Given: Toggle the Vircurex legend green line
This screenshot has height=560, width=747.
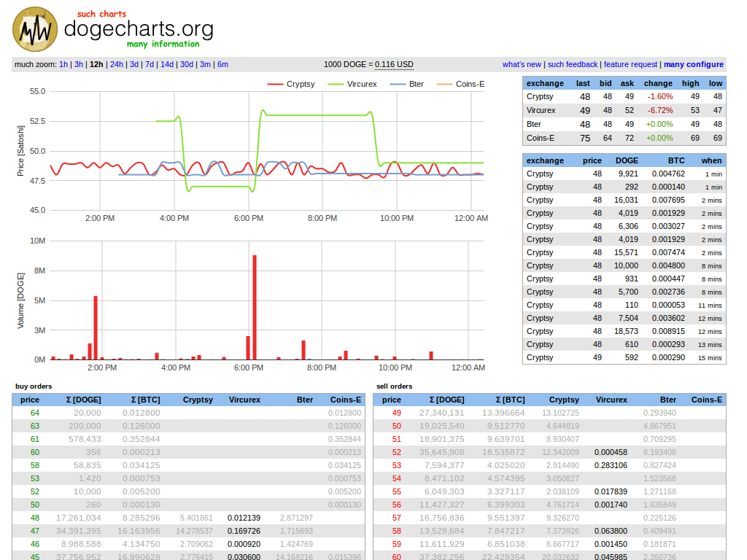Looking at the screenshot, I should (352, 84).
